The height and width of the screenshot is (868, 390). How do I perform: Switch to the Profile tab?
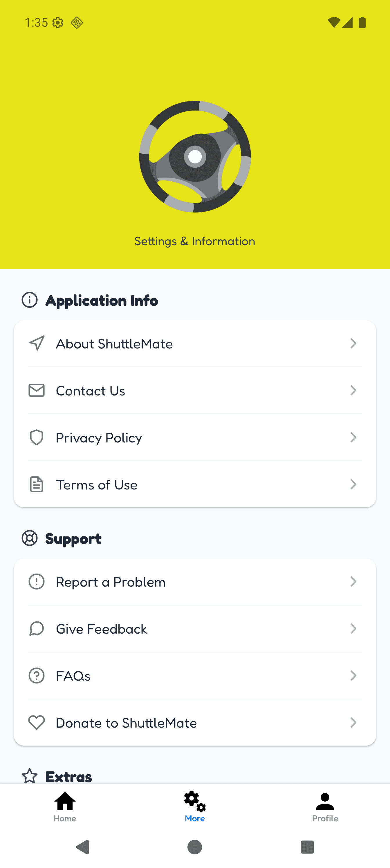[325, 807]
